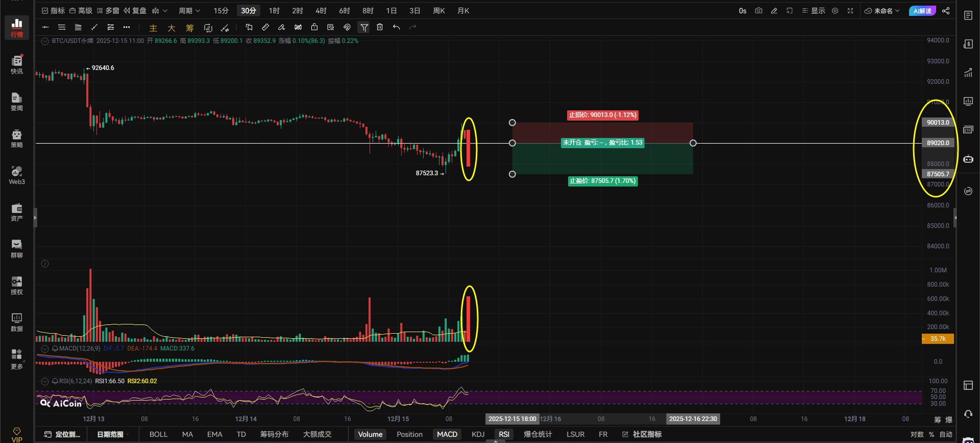Image resolution: width=980 pixels, height=443 pixels.
Task: Open the candlestick chart type dropdown
Action: (159, 11)
